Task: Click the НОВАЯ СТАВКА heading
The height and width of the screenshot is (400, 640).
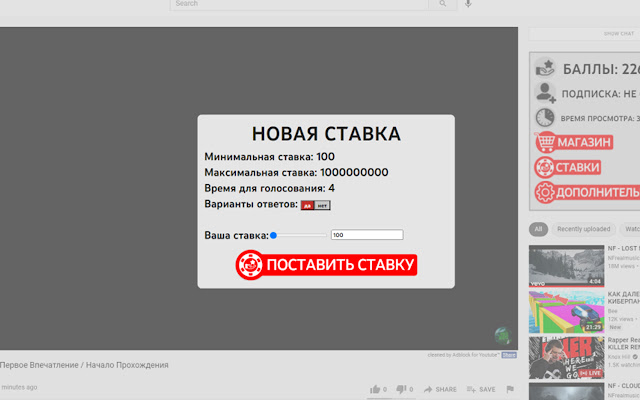Action: (x=326, y=134)
